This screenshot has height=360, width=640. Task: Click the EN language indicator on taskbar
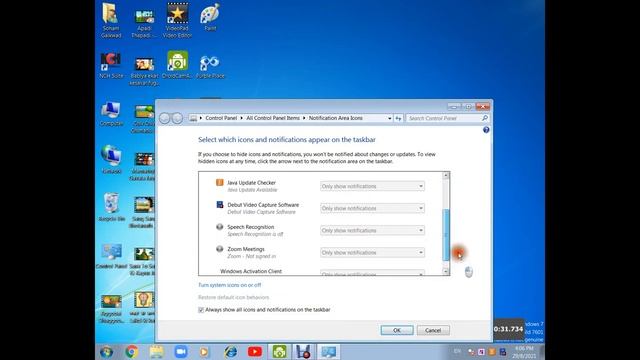[457, 351]
